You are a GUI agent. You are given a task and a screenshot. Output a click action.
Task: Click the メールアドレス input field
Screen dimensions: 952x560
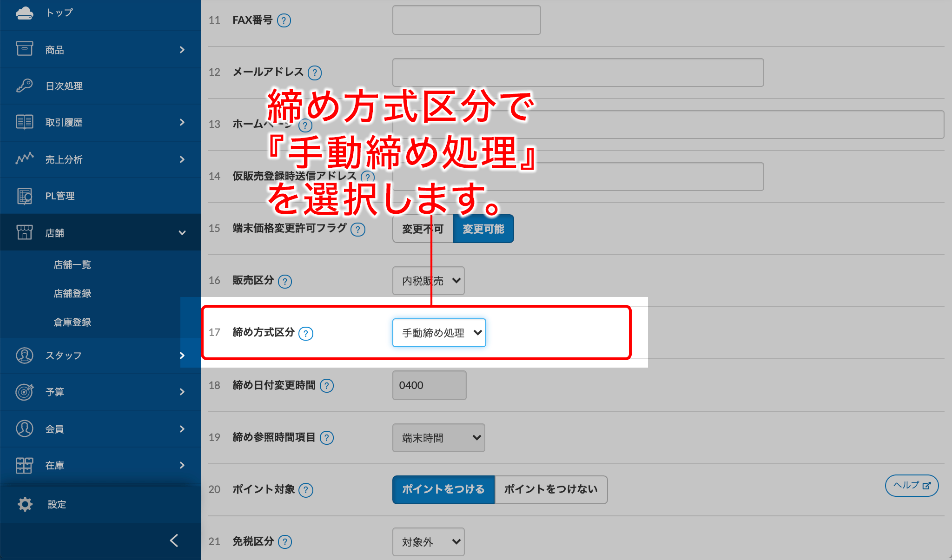pos(578,72)
